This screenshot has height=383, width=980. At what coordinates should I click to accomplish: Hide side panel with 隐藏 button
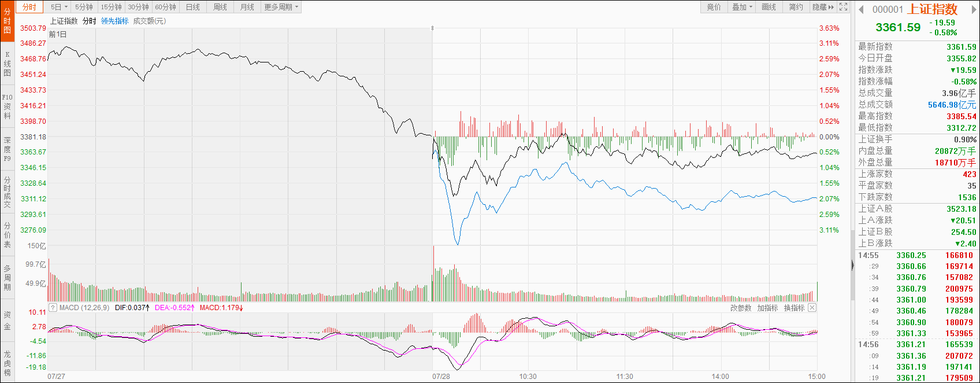[823, 7]
